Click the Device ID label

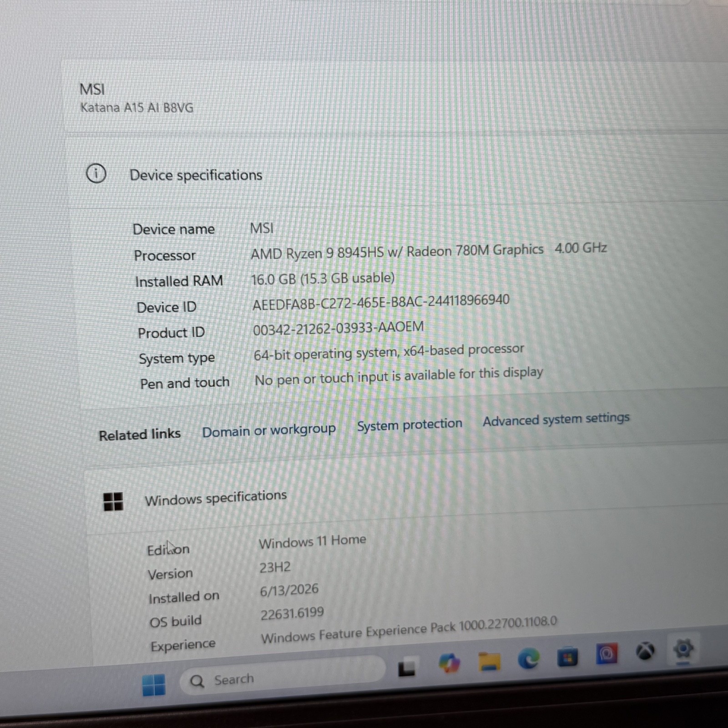coord(167,307)
